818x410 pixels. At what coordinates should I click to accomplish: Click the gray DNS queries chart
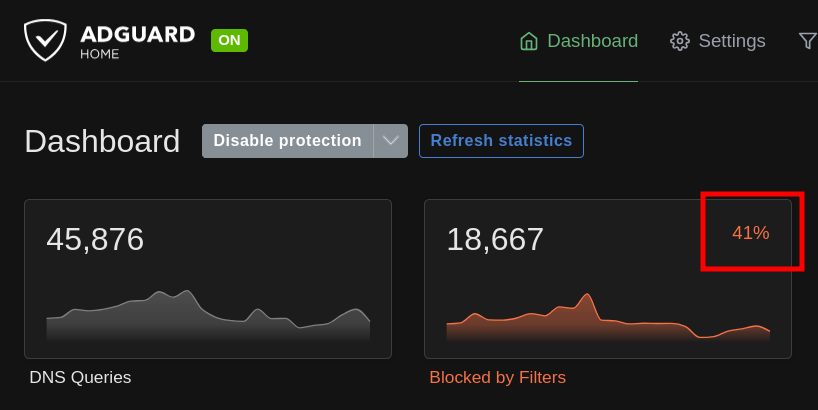[208, 316]
